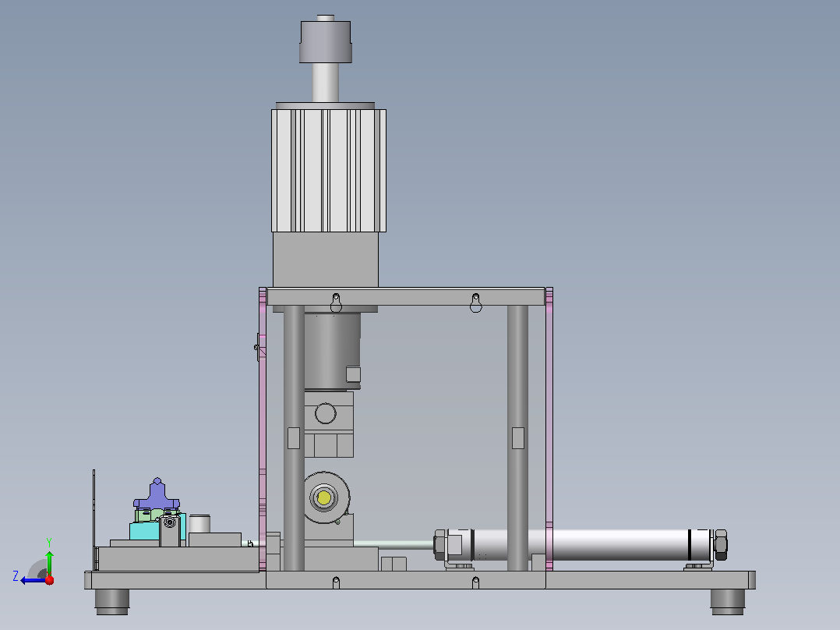Select the small silver cylinder beside the cyan block
The height and width of the screenshot is (630, 840).
pyautogui.click(x=199, y=523)
